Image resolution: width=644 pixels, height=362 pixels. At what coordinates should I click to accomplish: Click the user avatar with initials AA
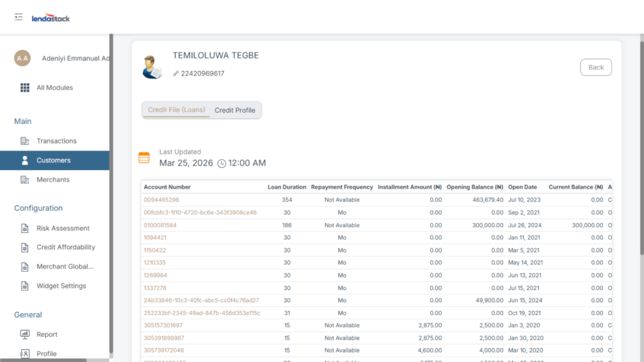click(22, 59)
